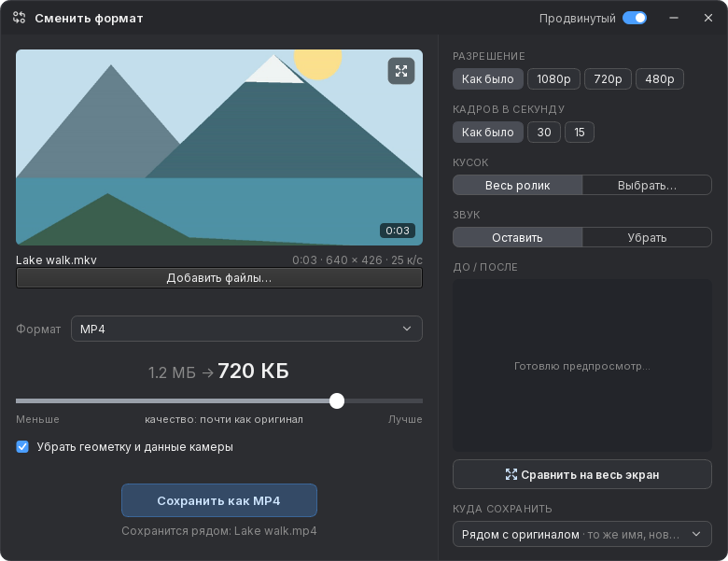Click the lake mountain video preview thumbnail
Viewport: 728px width, 561px height.
[x=219, y=147]
